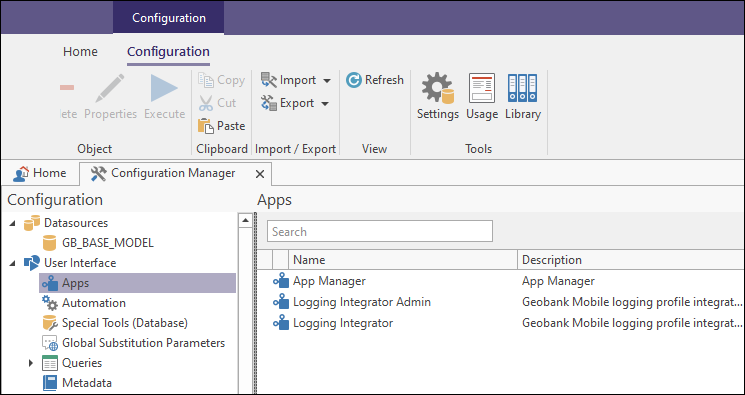Click the Cut scissors button
Viewport: 745px width, 395px height.
(218, 103)
